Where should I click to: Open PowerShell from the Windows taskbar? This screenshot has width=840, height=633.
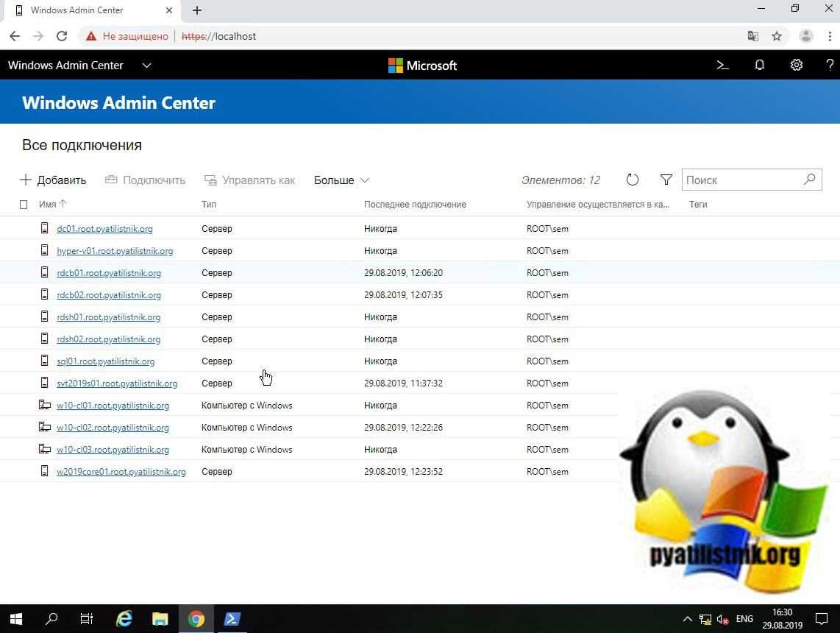pos(232,619)
